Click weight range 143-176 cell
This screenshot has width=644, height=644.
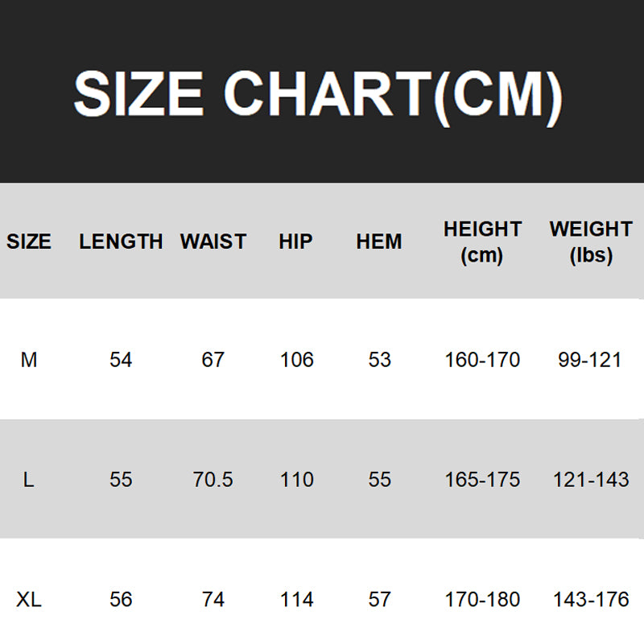point(591,600)
